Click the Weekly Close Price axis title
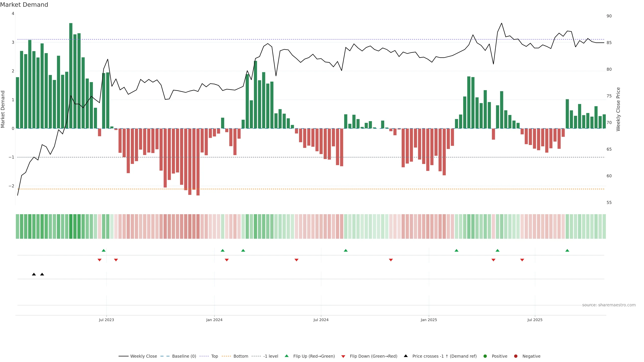Image resolution: width=644 pixels, height=362 pixels. pos(618,109)
